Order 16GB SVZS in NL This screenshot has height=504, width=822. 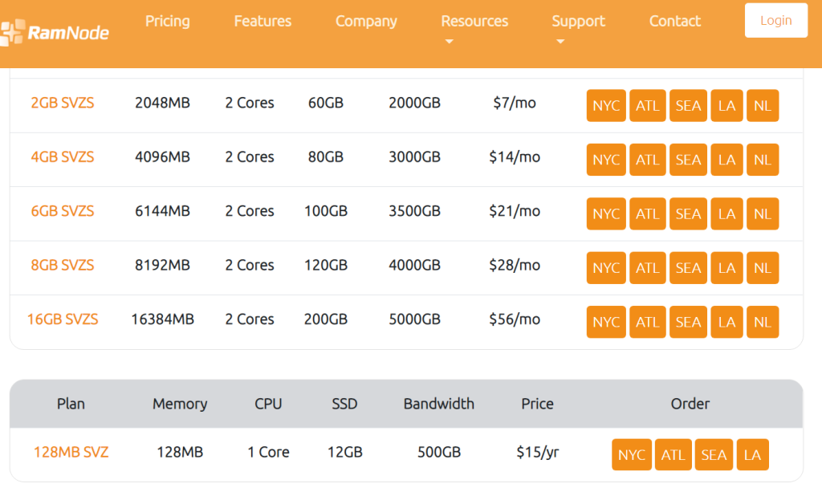(763, 322)
